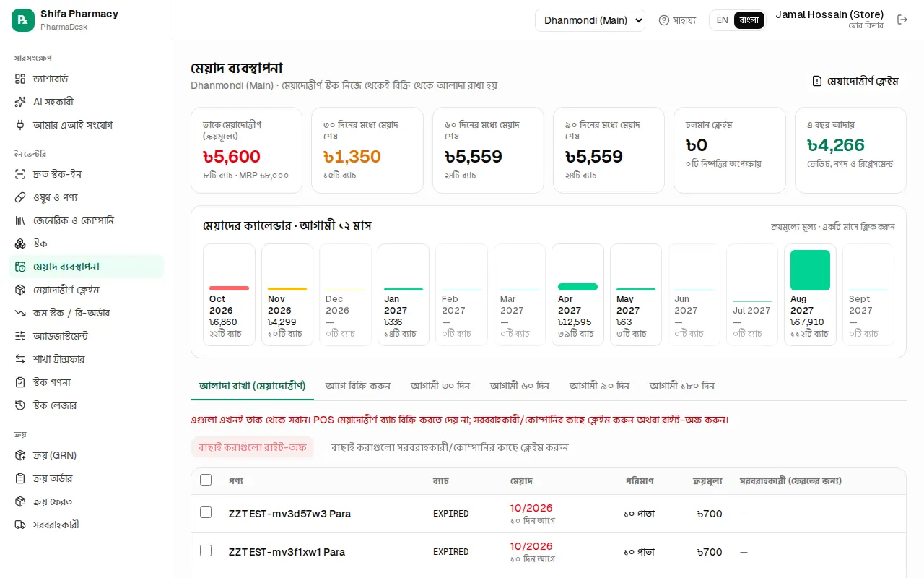Open সরবরাহকারী truck icon

tap(20, 525)
